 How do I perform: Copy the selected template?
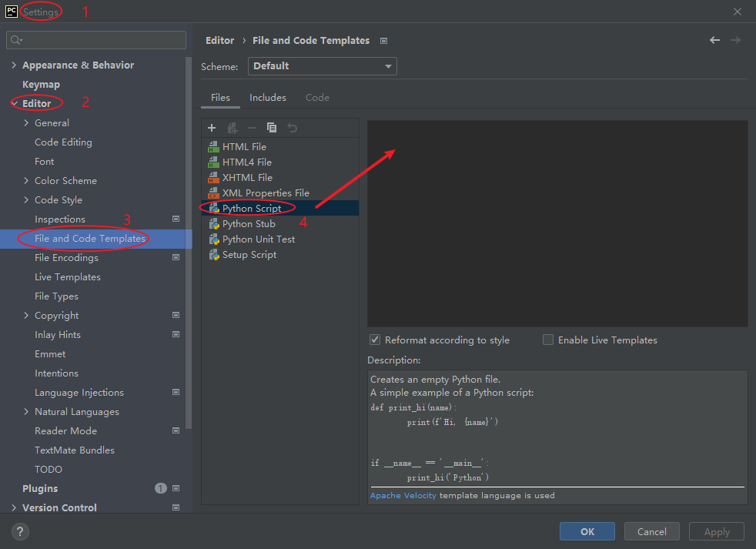pyautogui.click(x=271, y=127)
